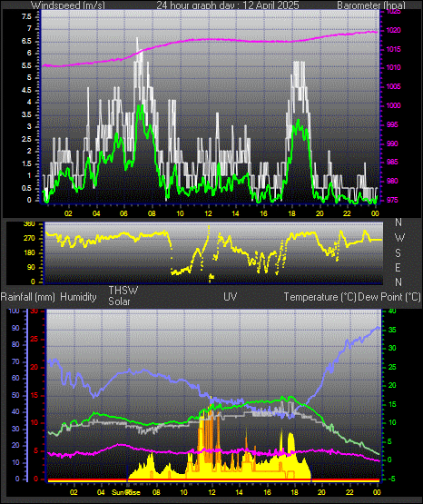
Task: Click the '1020' barometer axis value
Action: pos(393,30)
